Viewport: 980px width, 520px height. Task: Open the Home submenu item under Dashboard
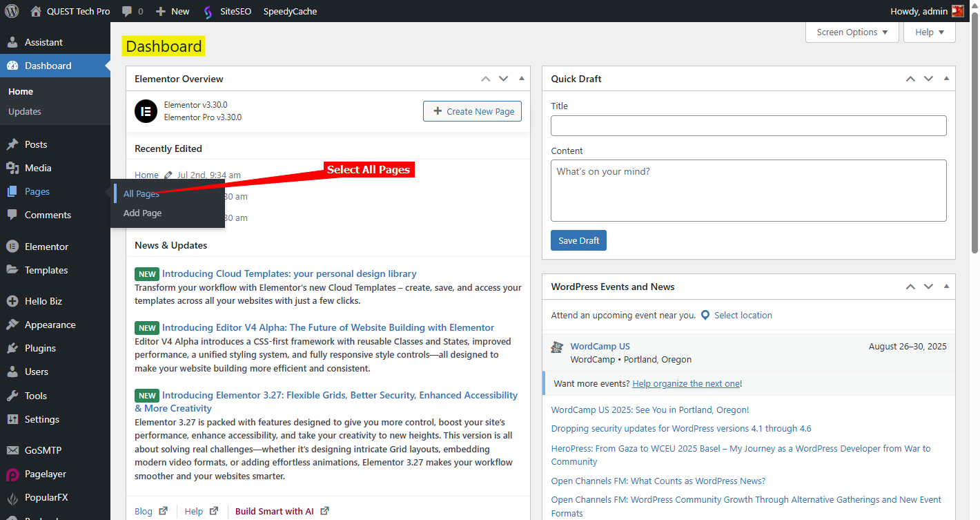pyautogui.click(x=21, y=91)
